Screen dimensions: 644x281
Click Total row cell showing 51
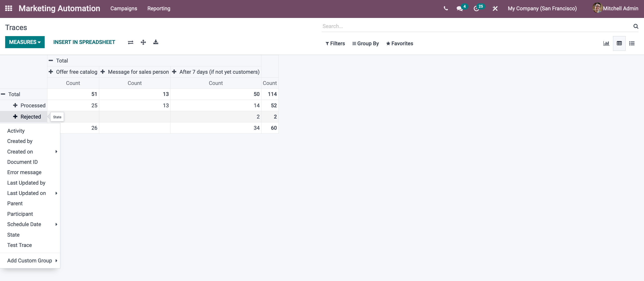click(73, 94)
